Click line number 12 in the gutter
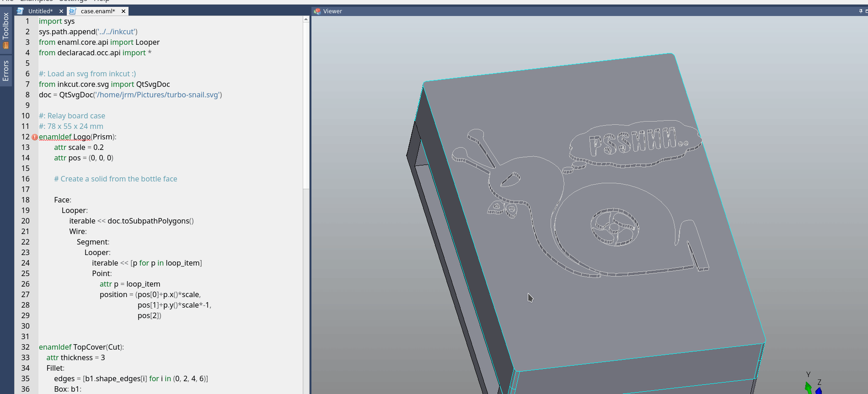868x394 pixels. click(26, 137)
